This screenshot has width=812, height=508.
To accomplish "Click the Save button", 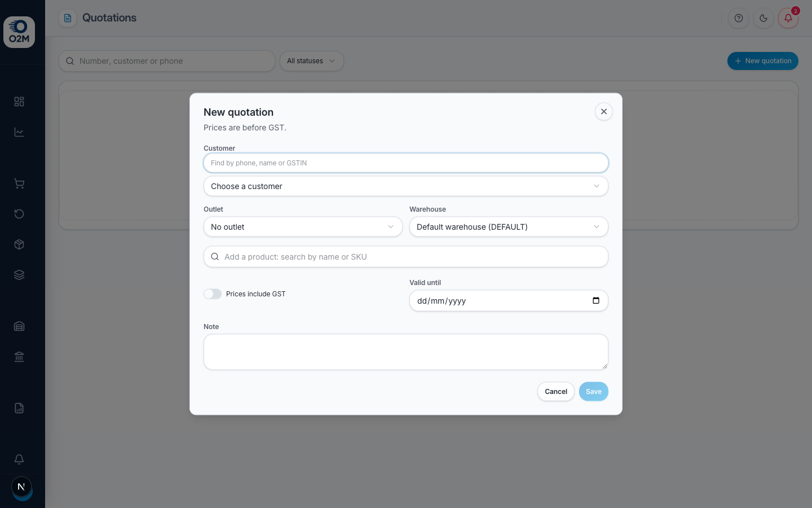I will tap(594, 392).
